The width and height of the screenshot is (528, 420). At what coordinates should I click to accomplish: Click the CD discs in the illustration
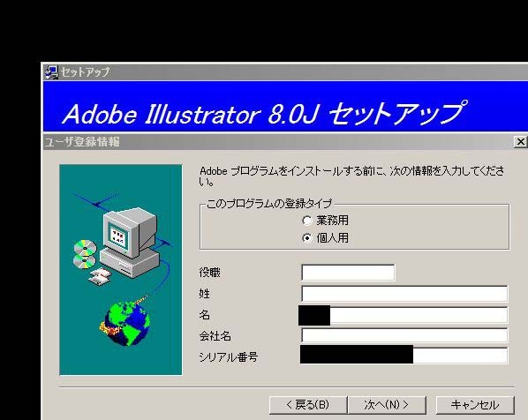click(85, 255)
